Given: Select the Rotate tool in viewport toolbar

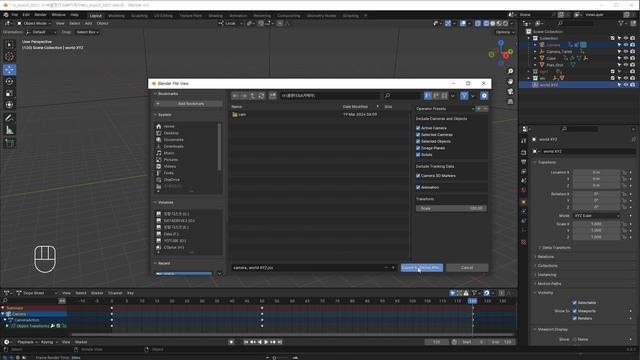Looking at the screenshot, I should click(9, 82).
